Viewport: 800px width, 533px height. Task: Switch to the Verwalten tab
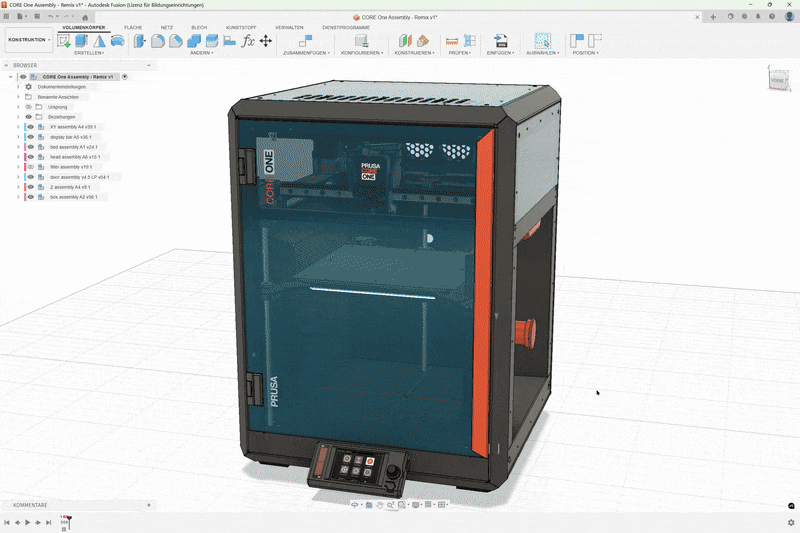[x=289, y=28]
